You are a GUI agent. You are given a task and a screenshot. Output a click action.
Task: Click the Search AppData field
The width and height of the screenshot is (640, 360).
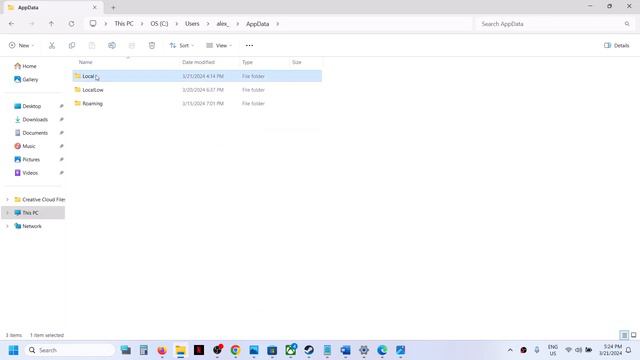click(x=554, y=24)
